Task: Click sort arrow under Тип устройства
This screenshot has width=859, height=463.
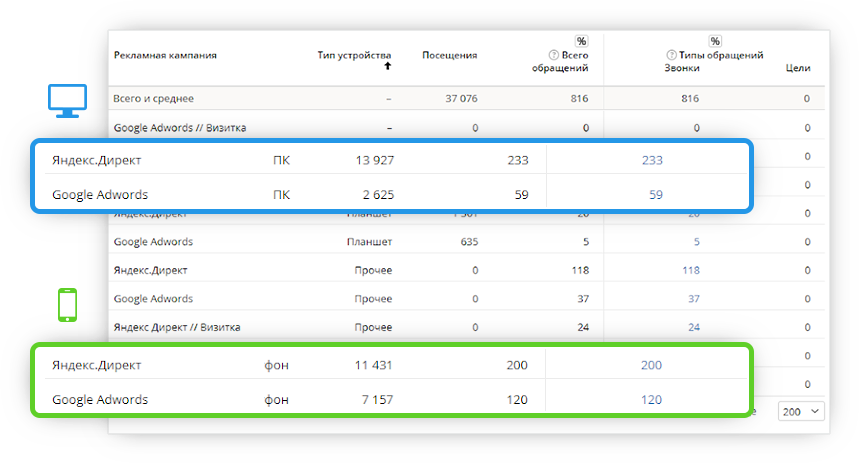Action: [387, 66]
